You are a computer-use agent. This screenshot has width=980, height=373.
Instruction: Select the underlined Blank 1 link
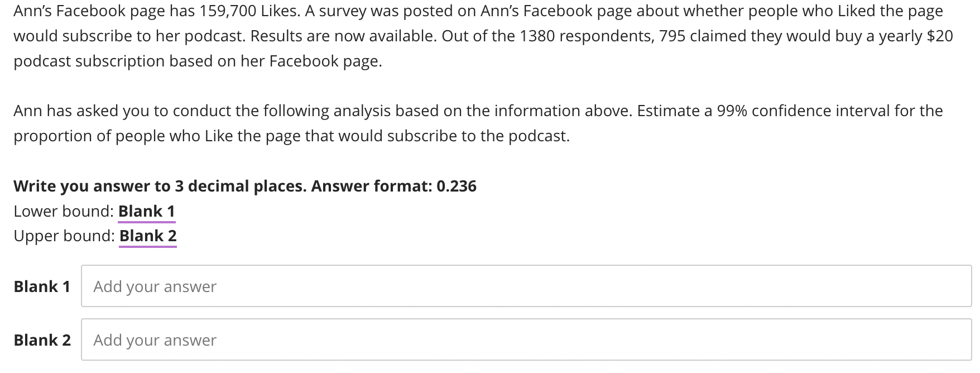point(147,211)
